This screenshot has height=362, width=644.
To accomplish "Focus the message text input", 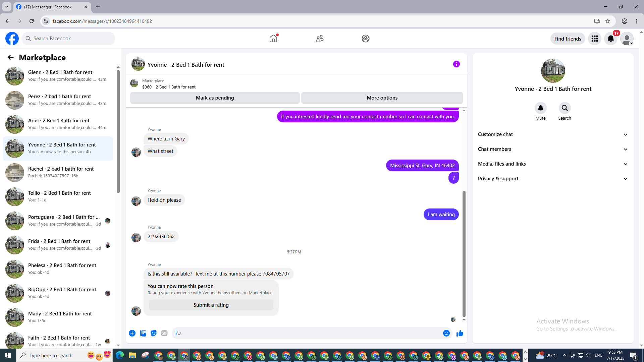I will point(307,333).
